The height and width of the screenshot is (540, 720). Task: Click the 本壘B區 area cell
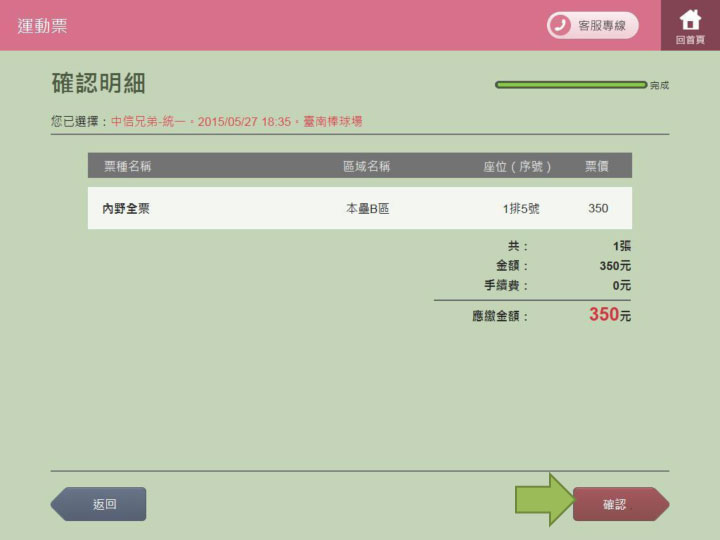click(367, 208)
